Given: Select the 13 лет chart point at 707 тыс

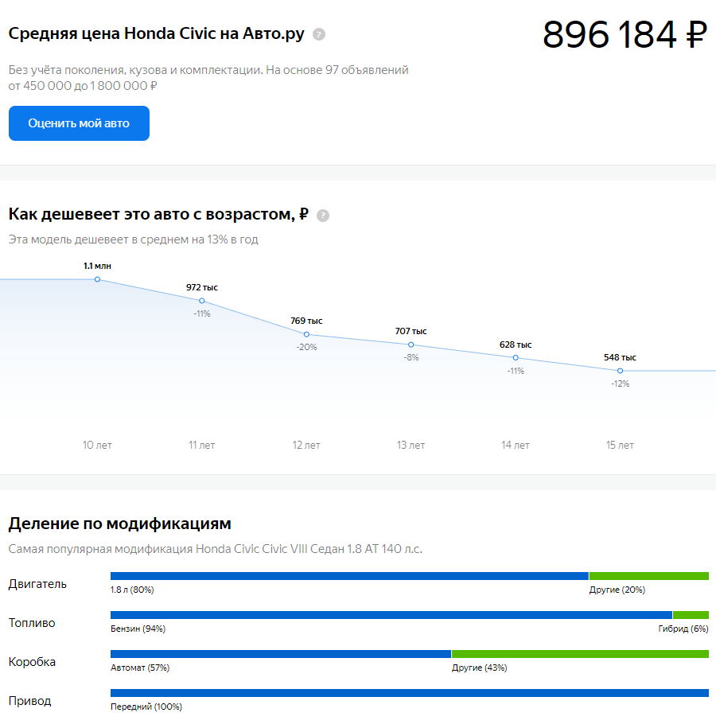Looking at the screenshot, I should point(411,345).
